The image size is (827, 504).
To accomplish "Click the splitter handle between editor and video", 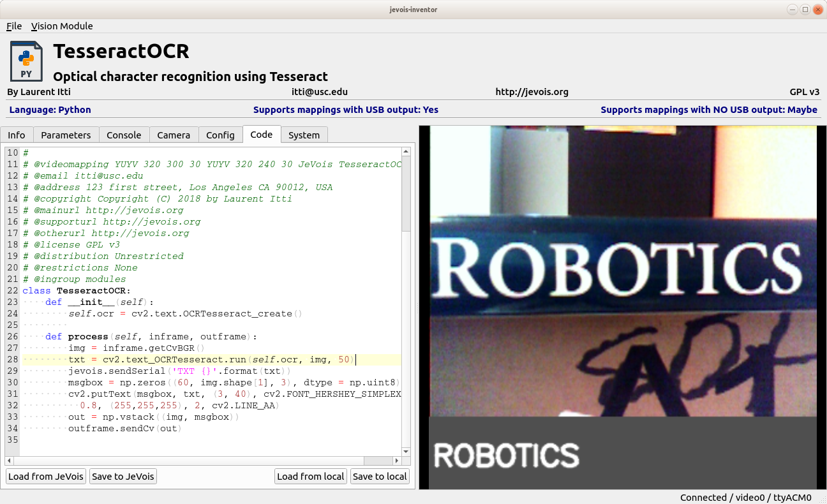I will click(x=417, y=308).
